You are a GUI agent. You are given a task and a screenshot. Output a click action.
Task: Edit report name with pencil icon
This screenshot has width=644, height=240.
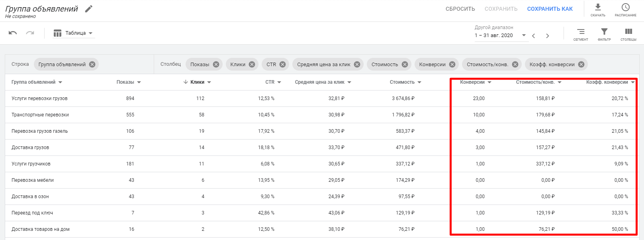click(x=89, y=9)
